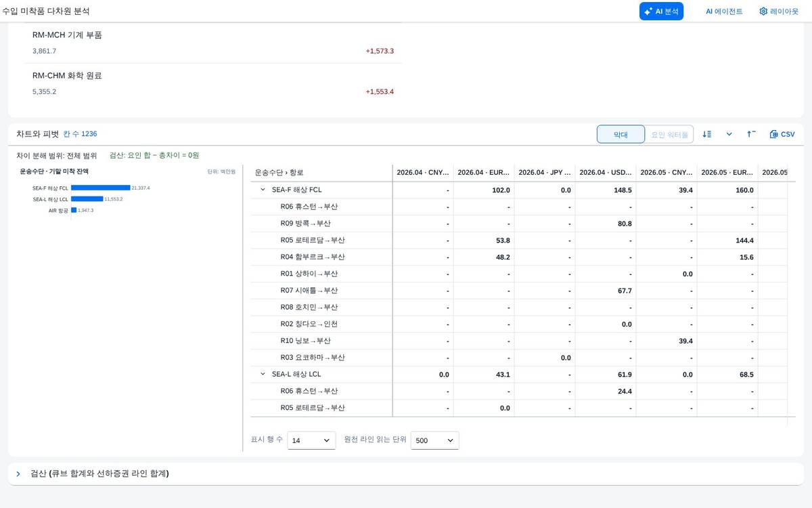Export the pivot as CSV

[782, 134]
